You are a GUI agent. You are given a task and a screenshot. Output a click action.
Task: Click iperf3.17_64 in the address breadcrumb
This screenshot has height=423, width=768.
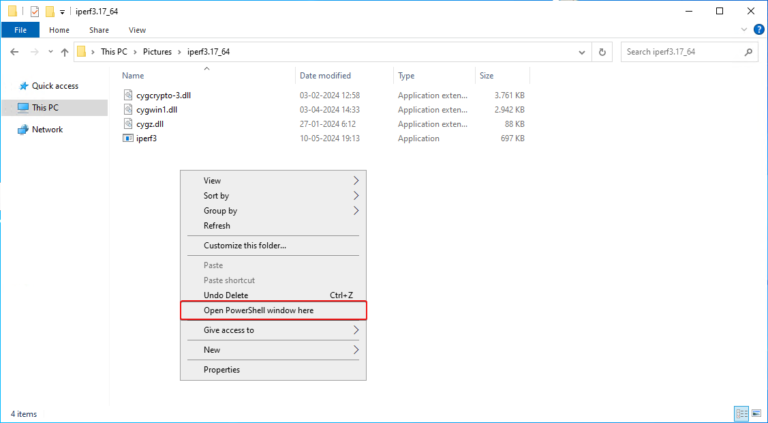pos(209,52)
